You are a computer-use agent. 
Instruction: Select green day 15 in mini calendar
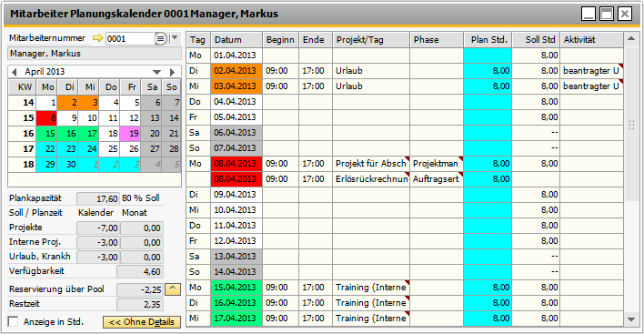46,134
